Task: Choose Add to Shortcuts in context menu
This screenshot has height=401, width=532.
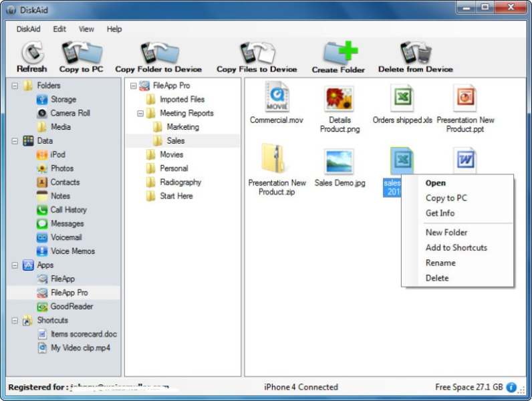Action: [456, 247]
